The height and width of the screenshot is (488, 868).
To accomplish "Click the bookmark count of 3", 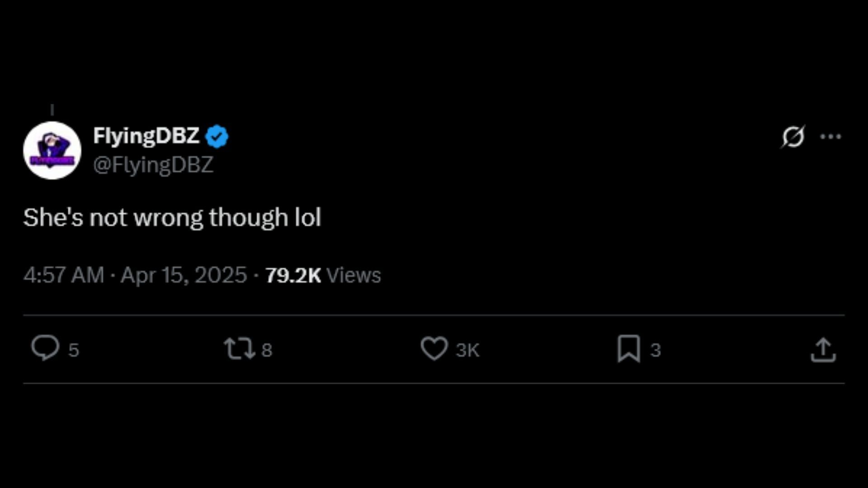I will [656, 350].
